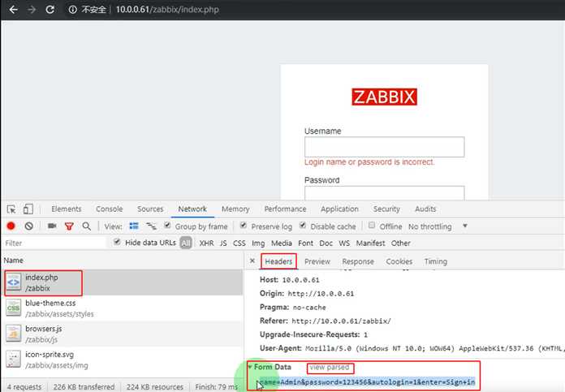565x392 pixels.
Task: Filter requests by Manifest
Action: click(x=370, y=243)
